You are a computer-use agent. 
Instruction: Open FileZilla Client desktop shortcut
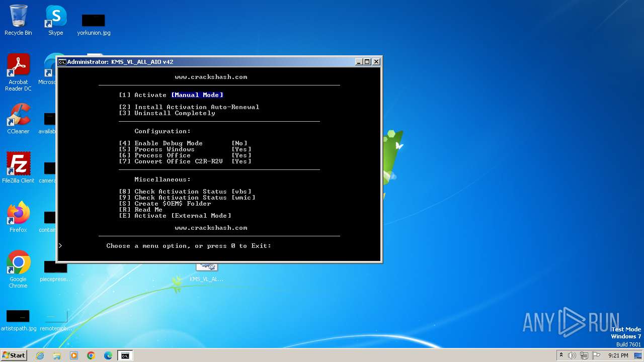coord(18,168)
